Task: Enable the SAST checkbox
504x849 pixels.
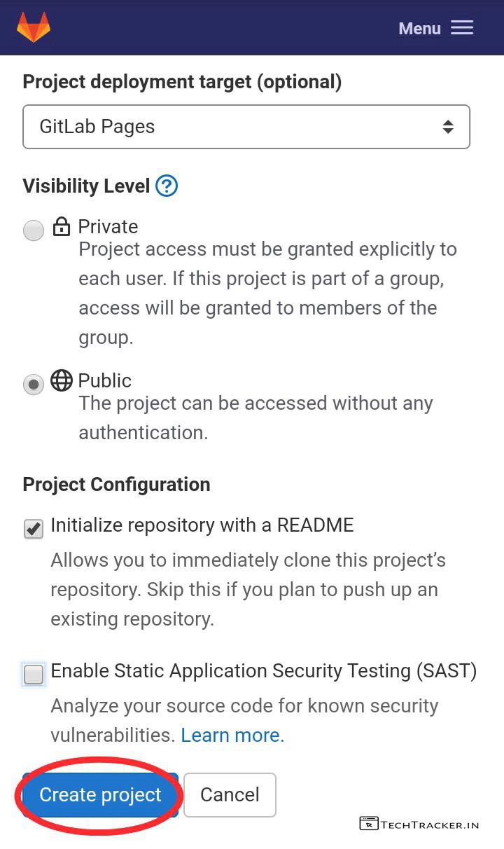Action: (x=34, y=675)
